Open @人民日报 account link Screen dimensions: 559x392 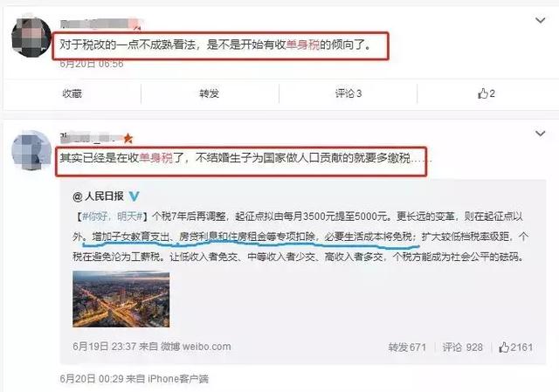pos(99,196)
